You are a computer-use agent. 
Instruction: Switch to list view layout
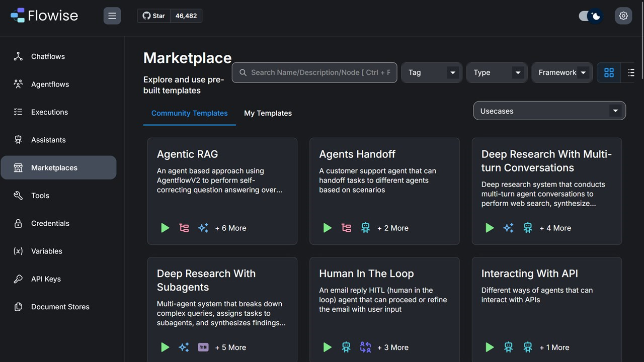(631, 72)
